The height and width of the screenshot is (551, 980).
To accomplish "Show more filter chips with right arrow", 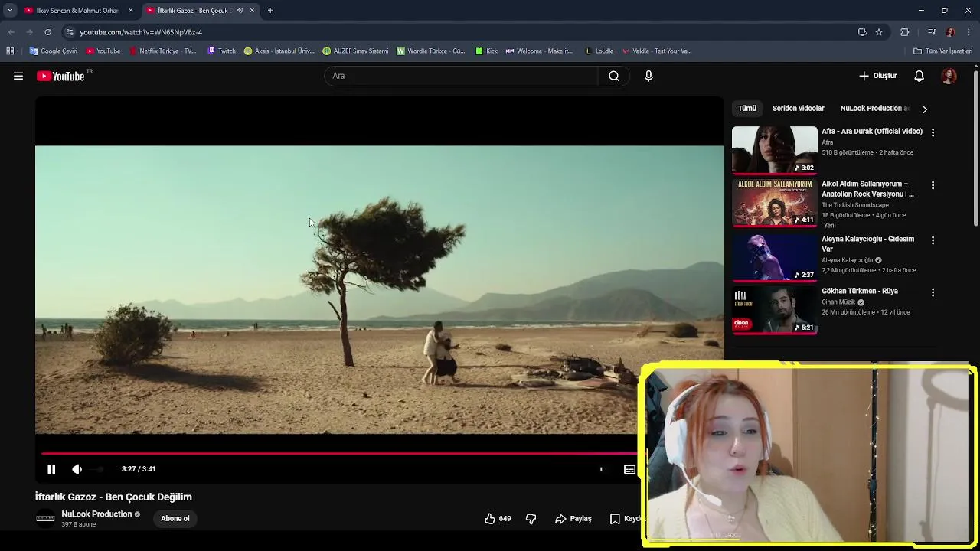I will point(925,109).
